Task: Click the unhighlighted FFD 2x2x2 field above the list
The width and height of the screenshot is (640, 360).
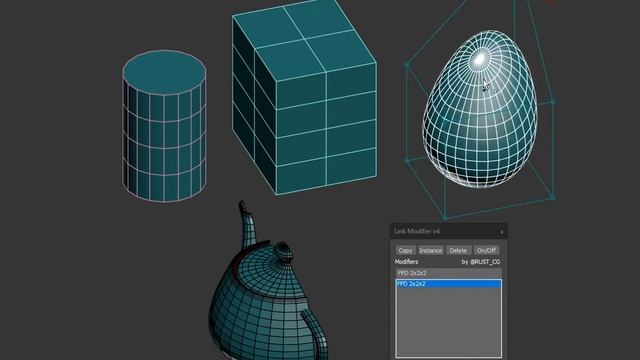Action: pyautogui.click(x=449, y=273)
